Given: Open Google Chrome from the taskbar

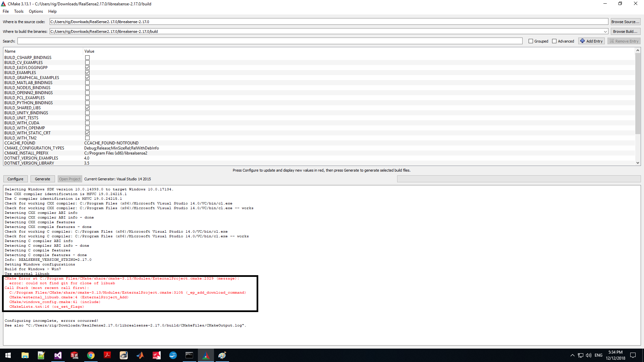Looking at the screenshot, I should point(91,355).
